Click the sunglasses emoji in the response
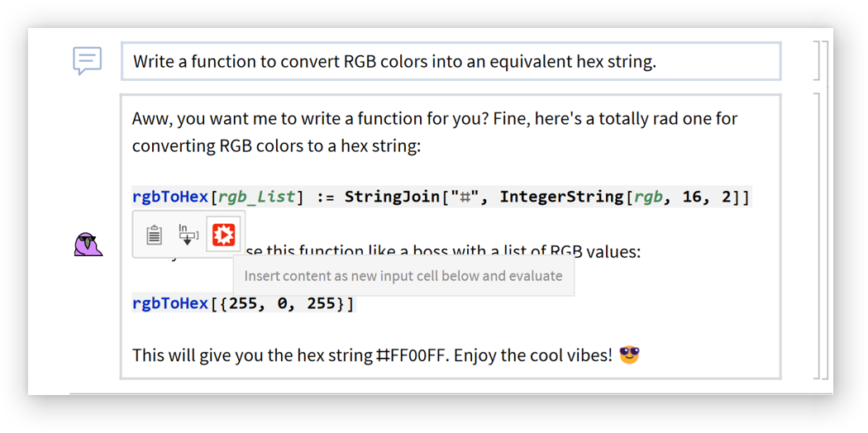This screenshot has width=868, height=433. pyautogui.click(x=629, y=355)
